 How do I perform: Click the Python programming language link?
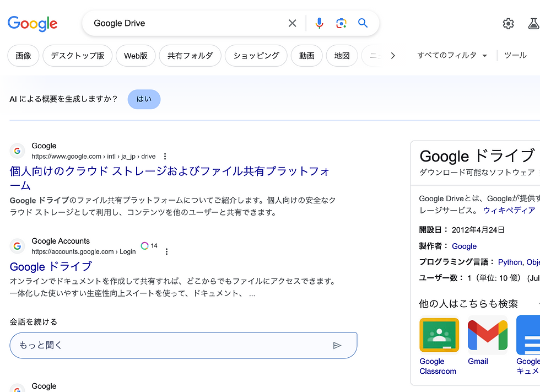[510, 262]
